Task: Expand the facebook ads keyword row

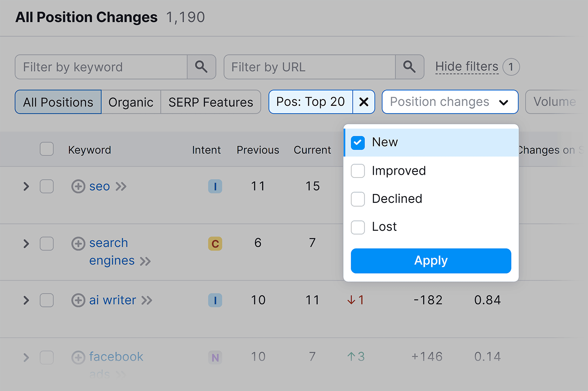Action: point(26,357)
